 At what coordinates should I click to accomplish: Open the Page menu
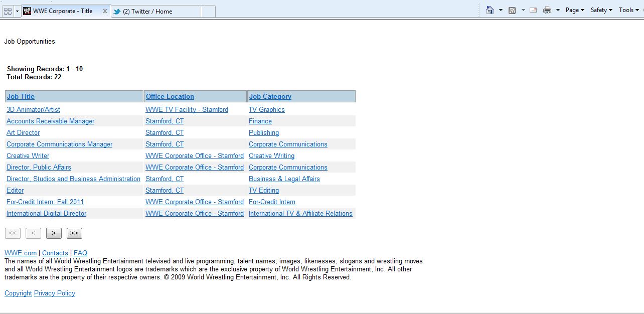click(x=575, y=10)
